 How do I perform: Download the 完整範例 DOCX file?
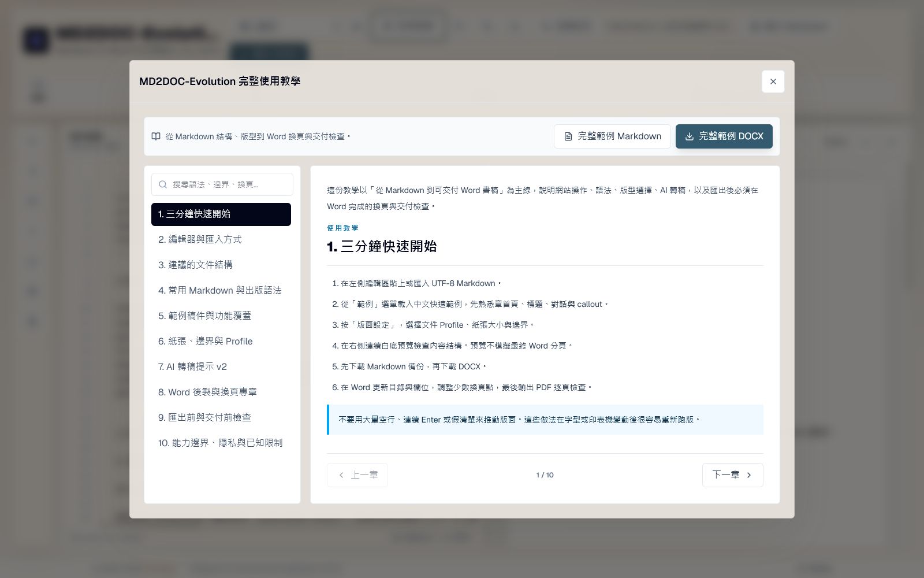(x=724, y=136)
